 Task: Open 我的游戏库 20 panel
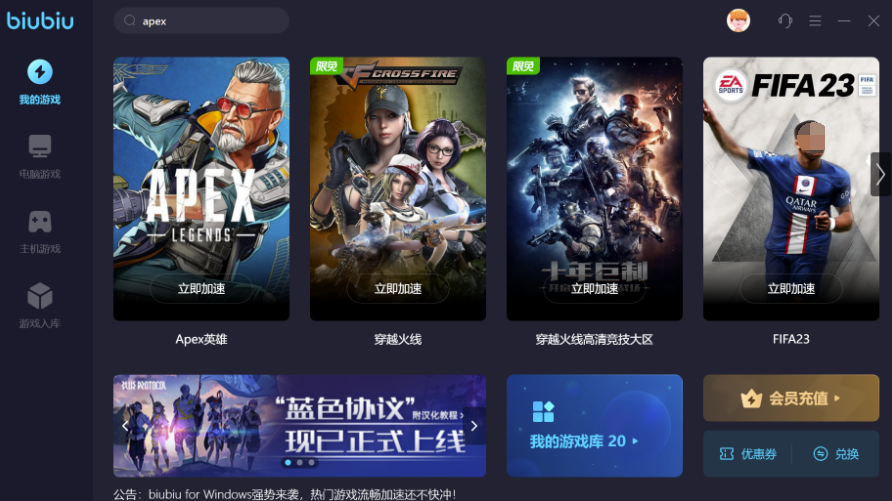[594, 425]
